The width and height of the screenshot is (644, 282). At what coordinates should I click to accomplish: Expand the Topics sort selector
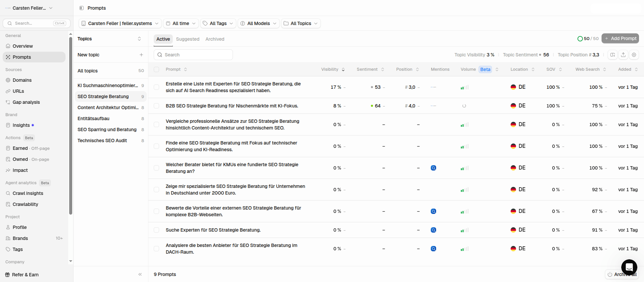tap(139, 39)
